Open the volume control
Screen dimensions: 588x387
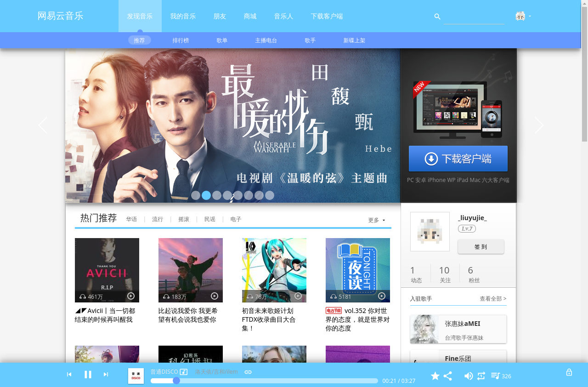(468, 376)
